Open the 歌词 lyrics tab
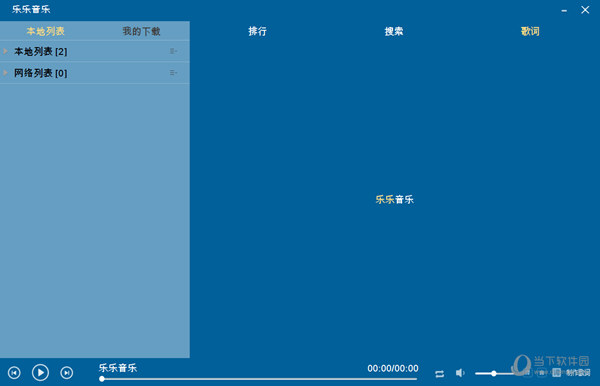The height and width of the screenshot is (386, 600). point(530,31)
